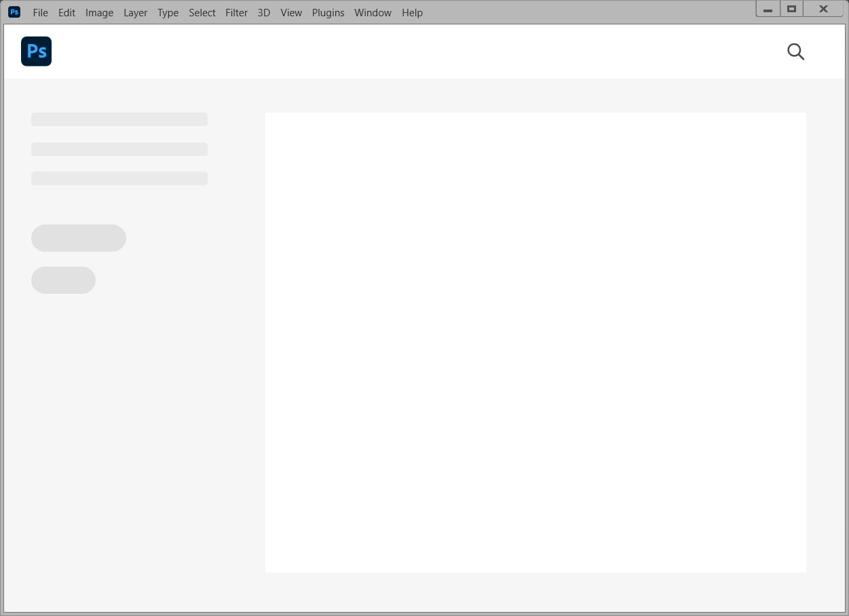This screenshot has height=616, width=849.
Task: Open the Help menu
Action: [412, 13]
